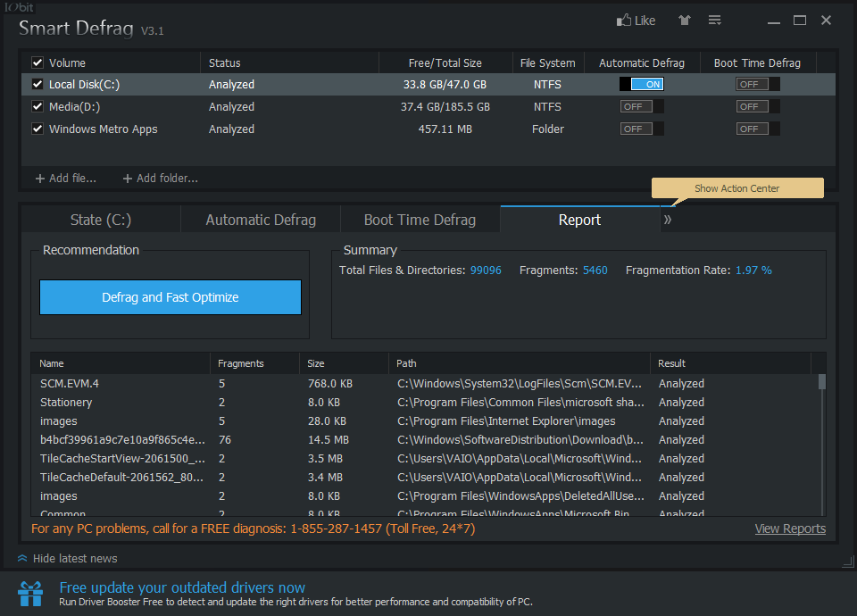This screenshot has height=616, width=857.
Task: Uncheck the Media(D:) volume checkbox
Action: 37,107
